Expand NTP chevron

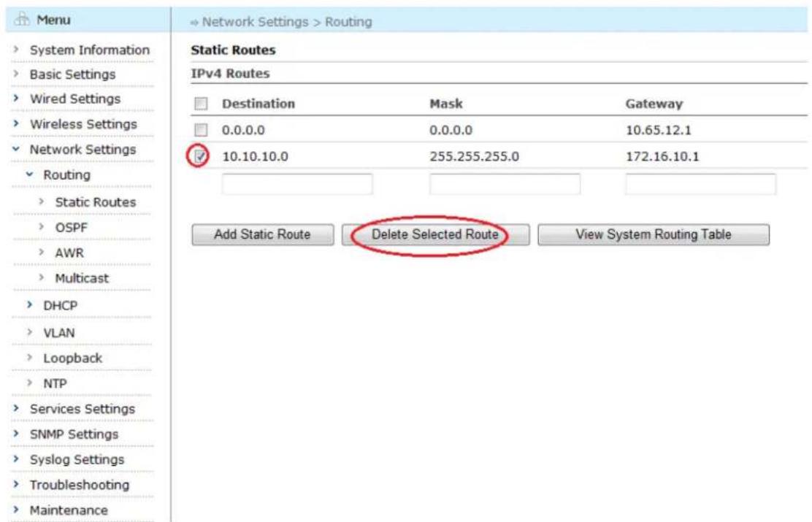pyautogui.click(x=29, y=383)
